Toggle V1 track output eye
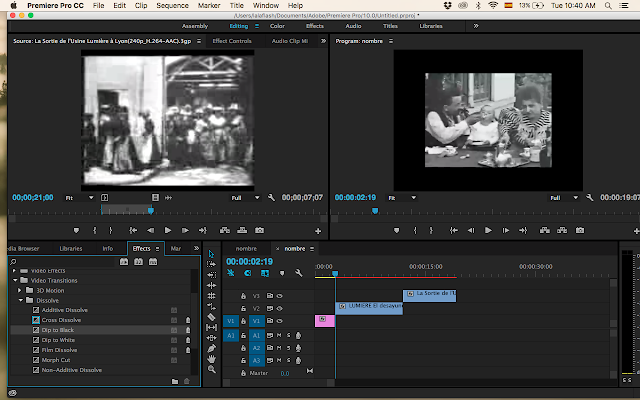The image size is (640, 400). coord(280,321)
